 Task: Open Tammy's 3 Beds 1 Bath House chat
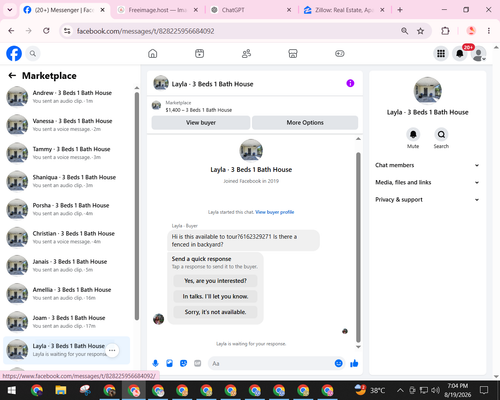67,153
